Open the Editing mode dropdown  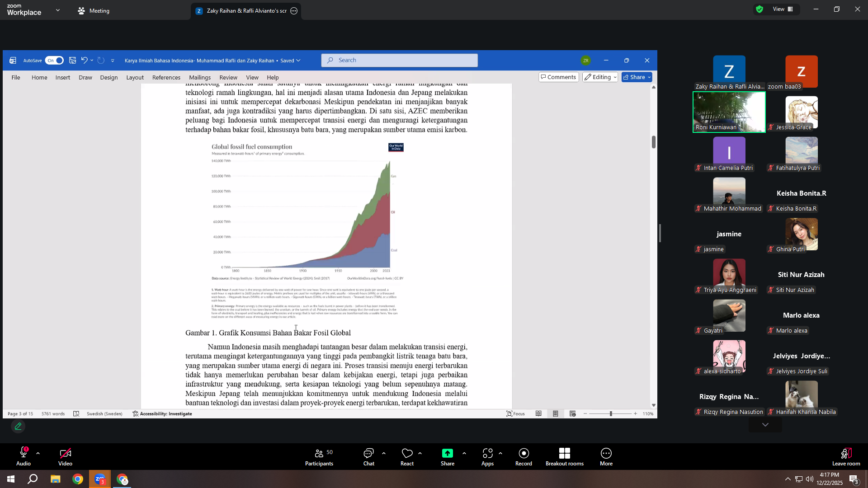tap(600, 77)
